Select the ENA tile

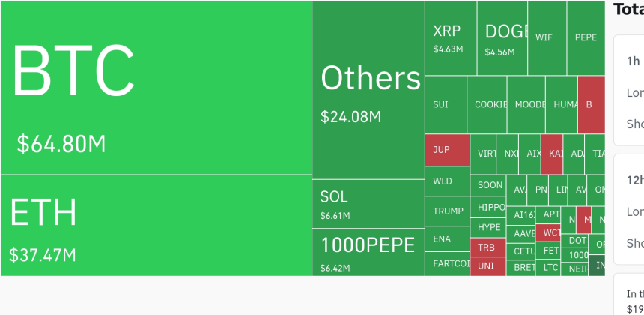click(x=447, y=238)
